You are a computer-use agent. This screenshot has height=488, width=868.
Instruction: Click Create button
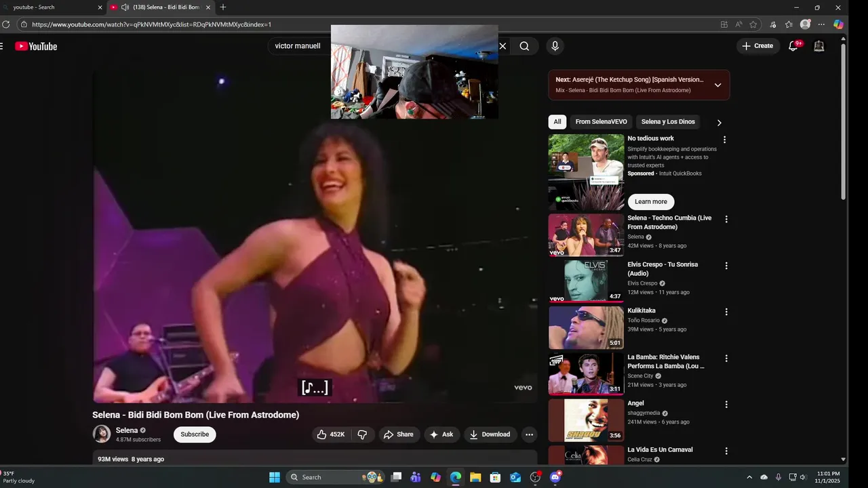coord(757,46)
